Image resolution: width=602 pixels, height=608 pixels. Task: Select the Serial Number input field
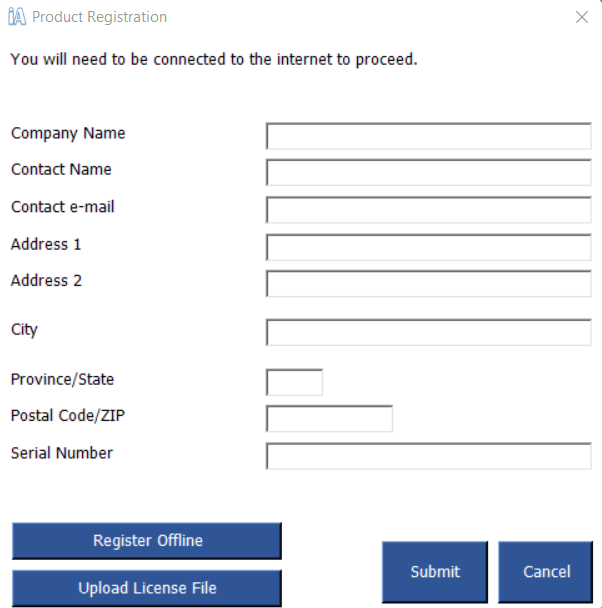pos(429,456)
